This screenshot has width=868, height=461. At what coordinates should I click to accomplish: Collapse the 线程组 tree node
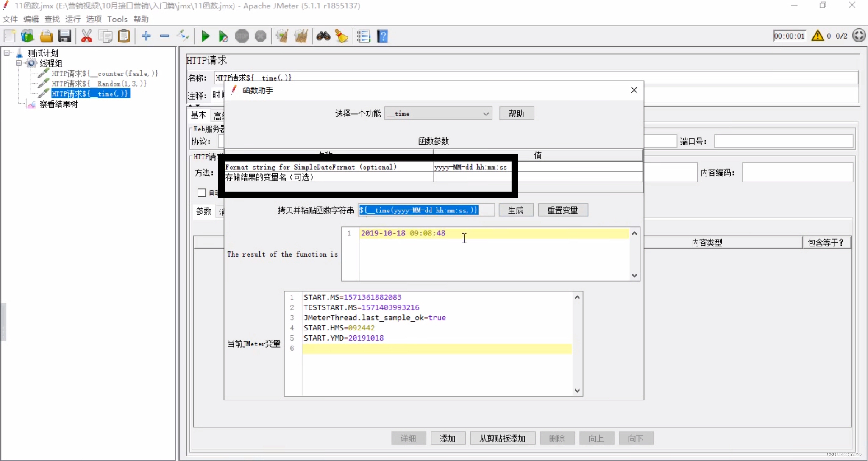[x=19, y=63]
